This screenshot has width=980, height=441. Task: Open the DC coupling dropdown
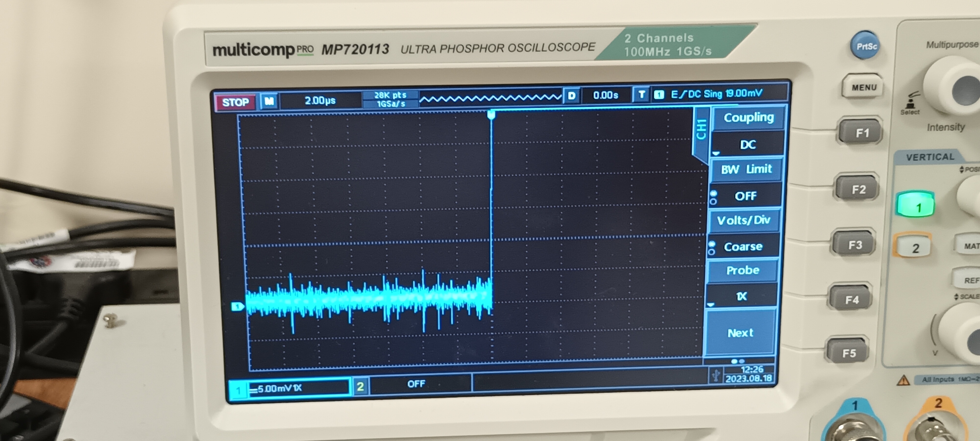pos(747,145)
